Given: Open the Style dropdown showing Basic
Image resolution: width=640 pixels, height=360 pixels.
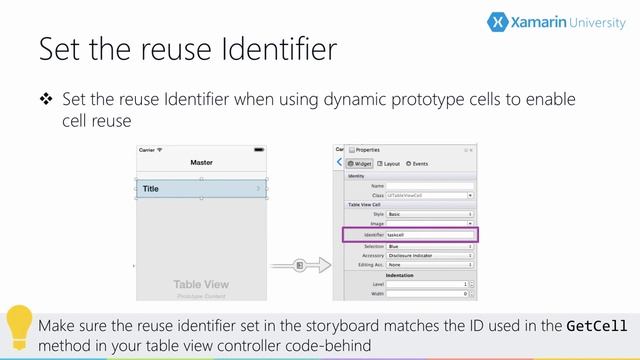Looking at the screenshot, I should coord(430,214).
